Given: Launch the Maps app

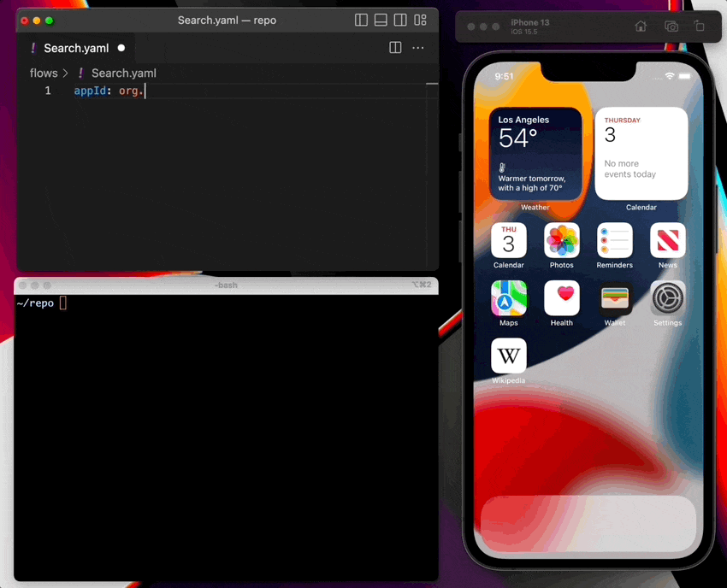Looking at the screenshot, I should pos(509,298).
